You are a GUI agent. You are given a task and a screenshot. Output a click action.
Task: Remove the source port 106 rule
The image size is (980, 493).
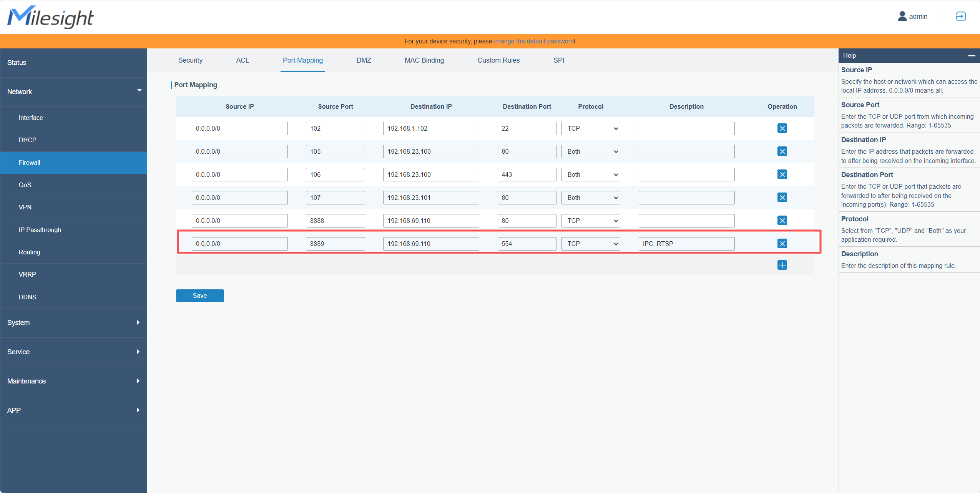pyautogui.click(x=782, y=174)
